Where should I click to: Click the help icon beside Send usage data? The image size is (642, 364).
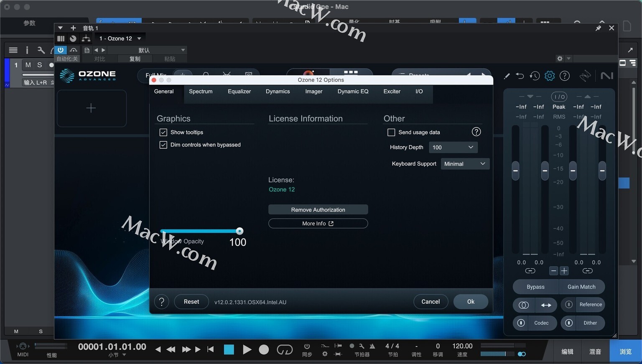[476, 132]
